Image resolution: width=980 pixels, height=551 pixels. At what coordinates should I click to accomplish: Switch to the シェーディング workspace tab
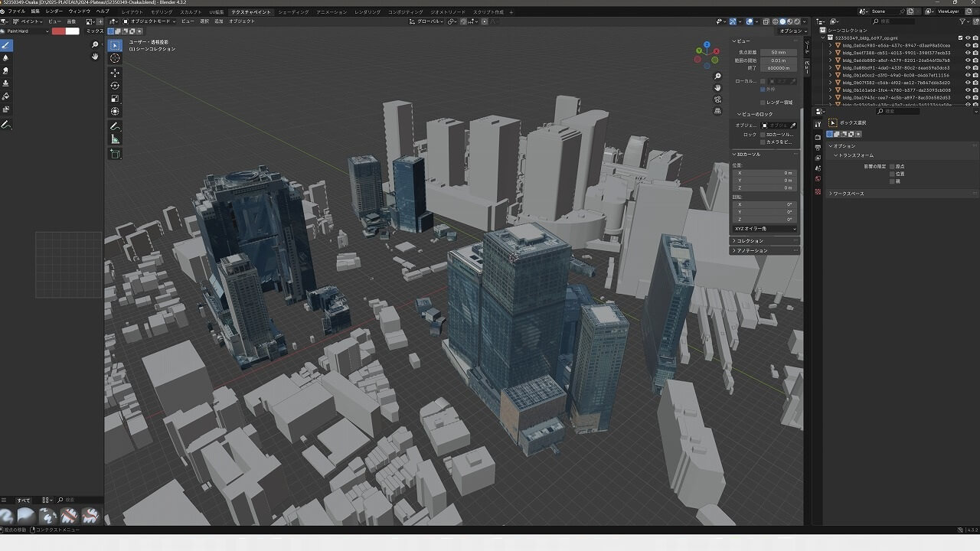pos(293,12)
